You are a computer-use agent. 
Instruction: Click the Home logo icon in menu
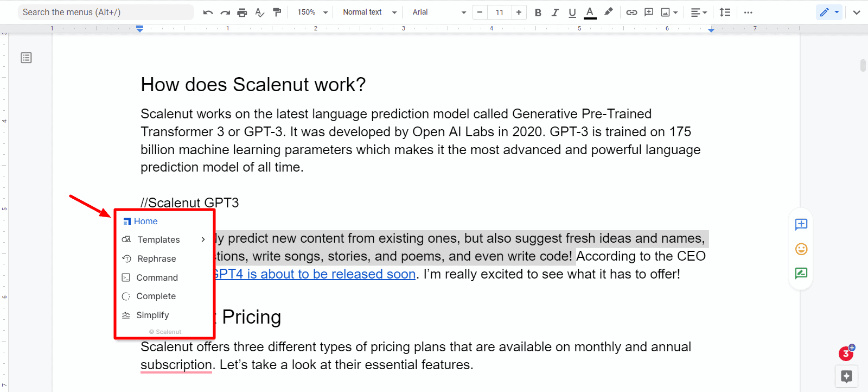click(127, 221)
